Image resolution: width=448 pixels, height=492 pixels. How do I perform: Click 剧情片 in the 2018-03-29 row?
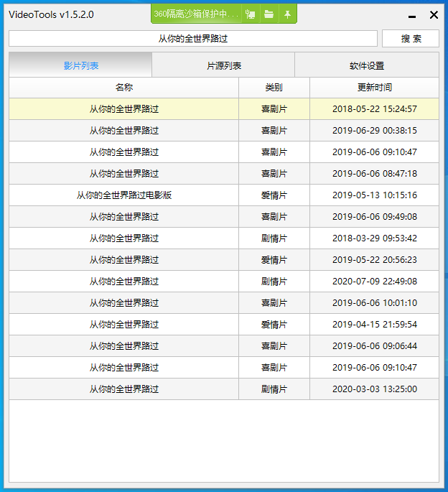click(274, 238)
